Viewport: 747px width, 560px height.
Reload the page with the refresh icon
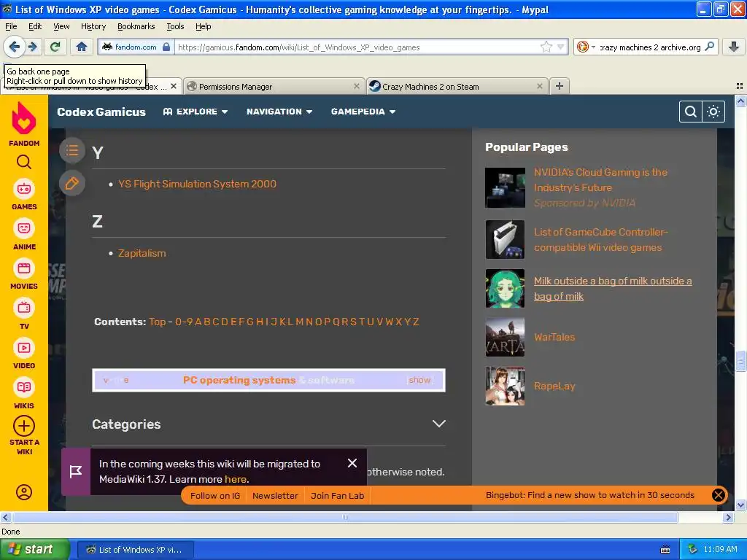click(55, 47)
